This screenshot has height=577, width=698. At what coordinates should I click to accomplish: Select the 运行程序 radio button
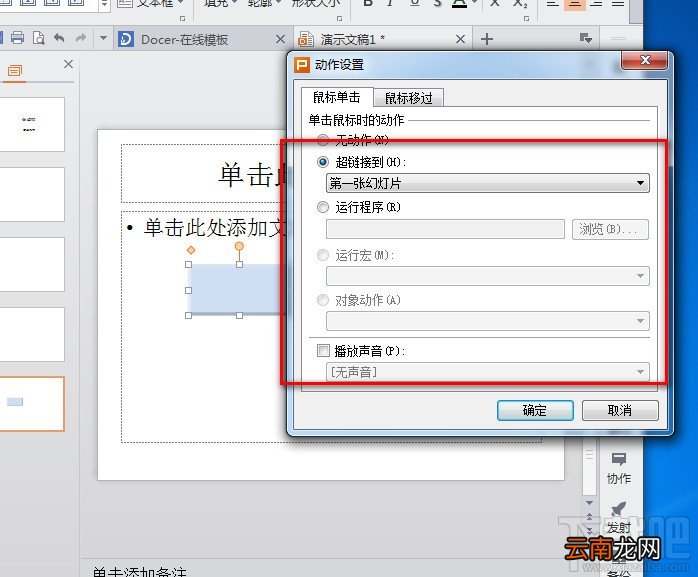323,207
